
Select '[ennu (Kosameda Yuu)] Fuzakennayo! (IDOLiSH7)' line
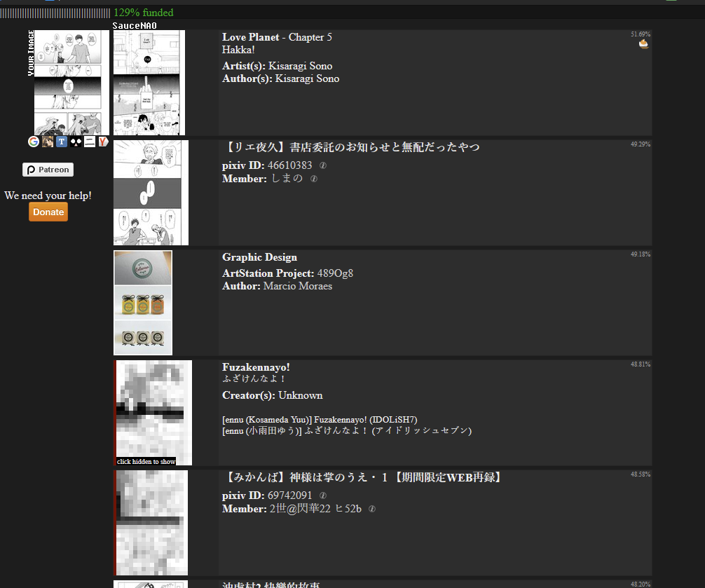[320, 420]
